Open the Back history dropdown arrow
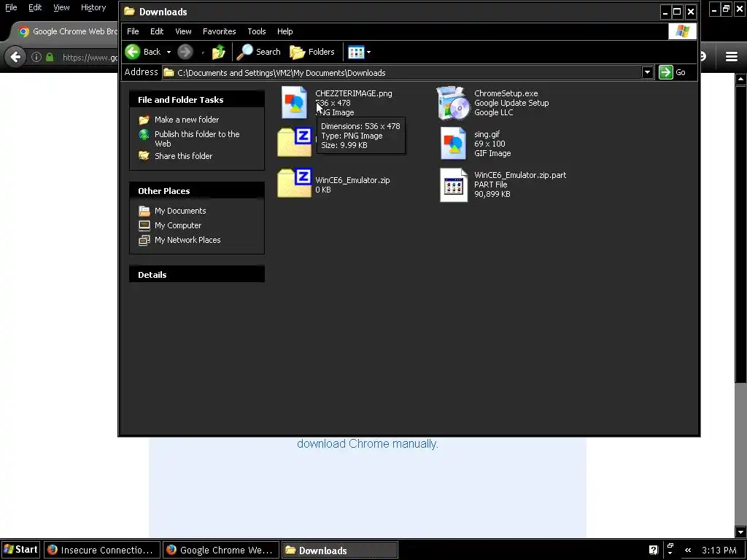The width and height of the screenshot is (747, 560). pos(169,52)
